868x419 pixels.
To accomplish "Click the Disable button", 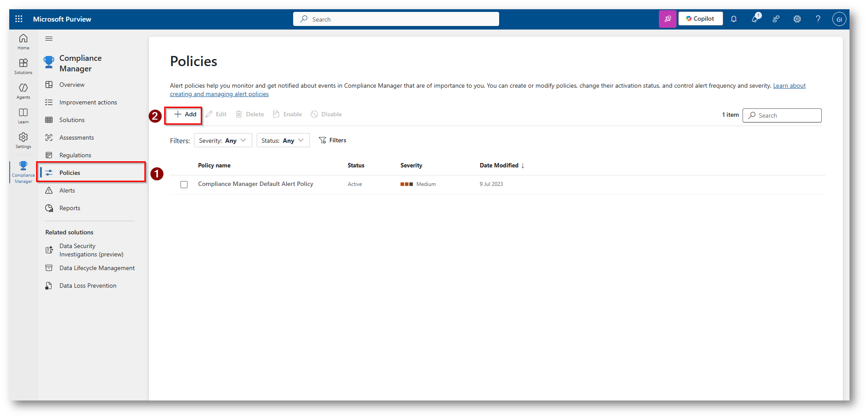I will (326, 115).
